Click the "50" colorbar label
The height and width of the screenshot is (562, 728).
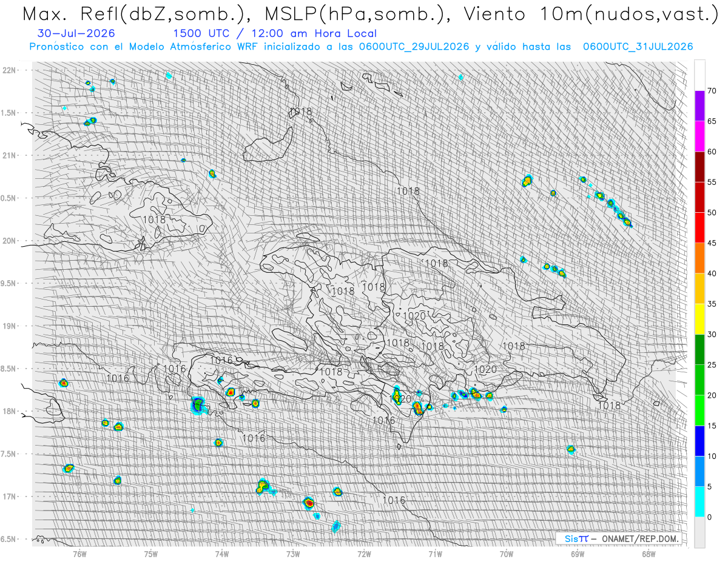(x=712, y=212)
